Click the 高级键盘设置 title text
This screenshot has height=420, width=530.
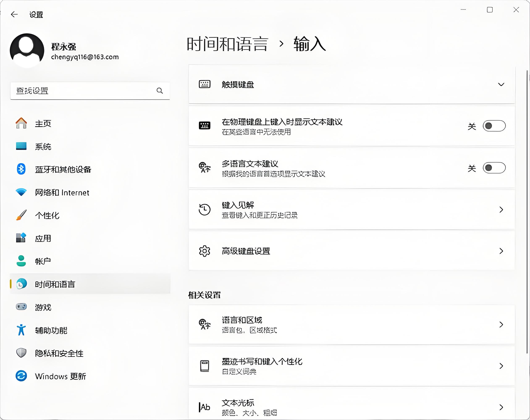tap(246, 251)
